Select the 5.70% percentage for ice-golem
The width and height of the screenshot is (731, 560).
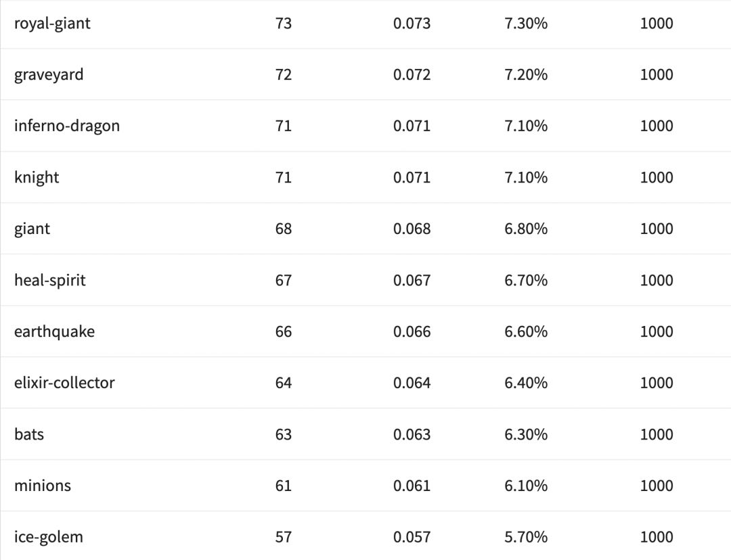coord(526,537)
